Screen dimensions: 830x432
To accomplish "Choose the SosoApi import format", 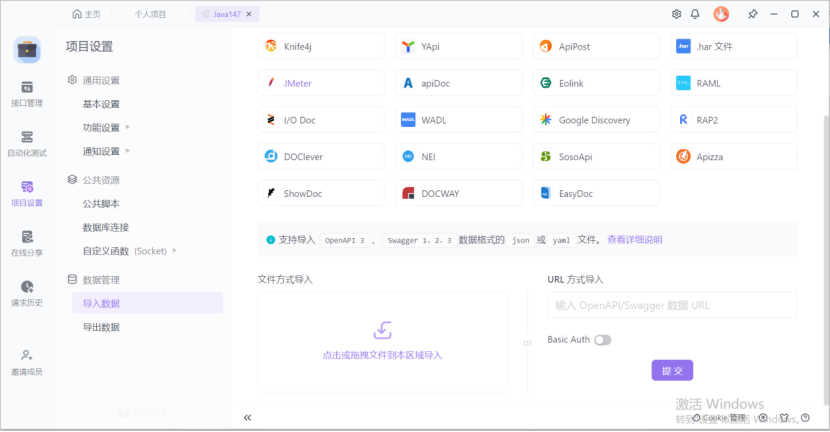I will click(x=596, y=157).
